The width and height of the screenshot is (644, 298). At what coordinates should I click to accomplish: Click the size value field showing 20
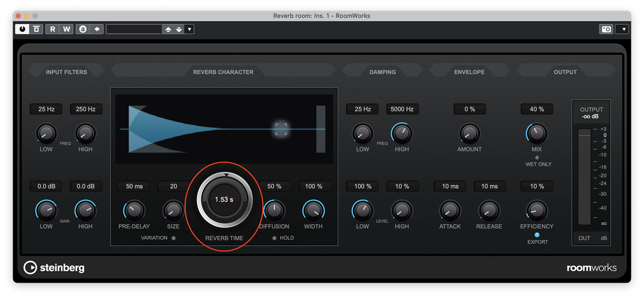pos(173,186)
